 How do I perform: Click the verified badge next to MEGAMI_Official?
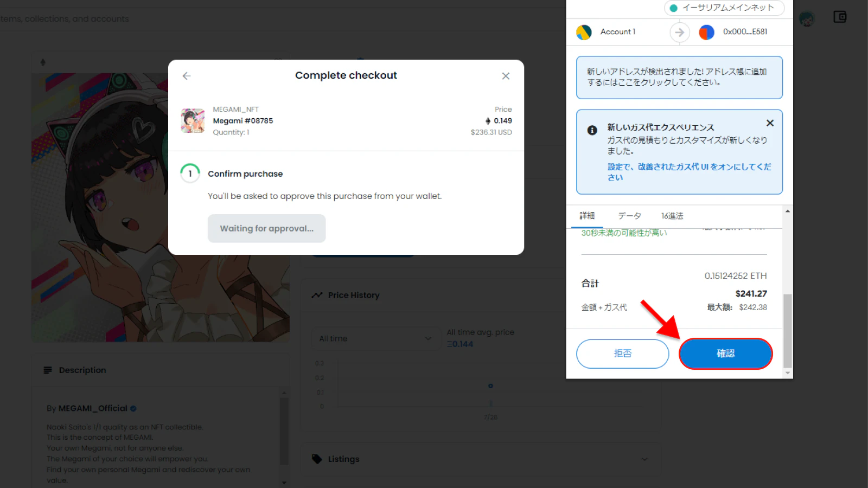(133, 408)
